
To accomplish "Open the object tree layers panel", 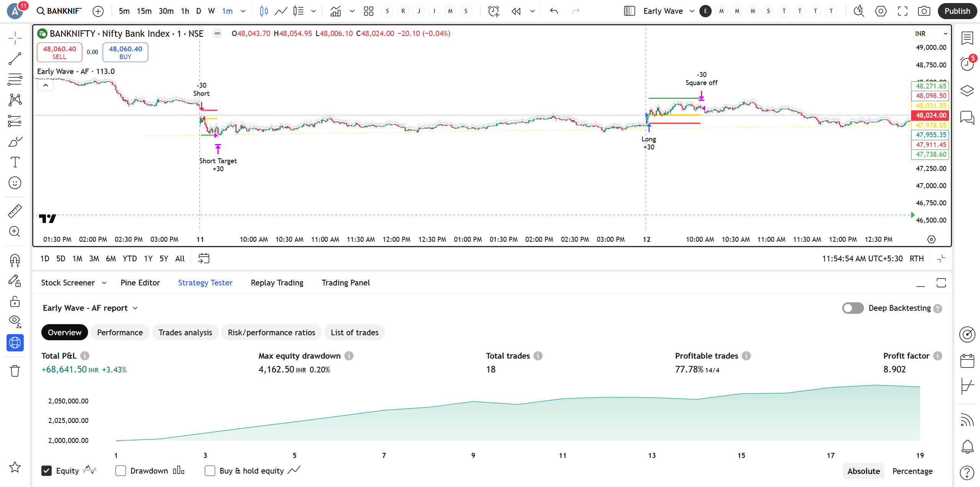I will coord(967,91).
